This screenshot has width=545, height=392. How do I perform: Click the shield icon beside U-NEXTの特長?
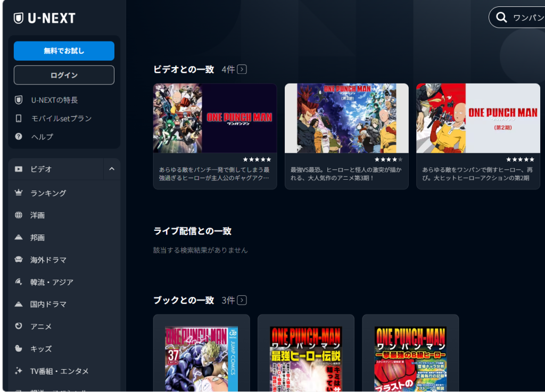[19, 100]
